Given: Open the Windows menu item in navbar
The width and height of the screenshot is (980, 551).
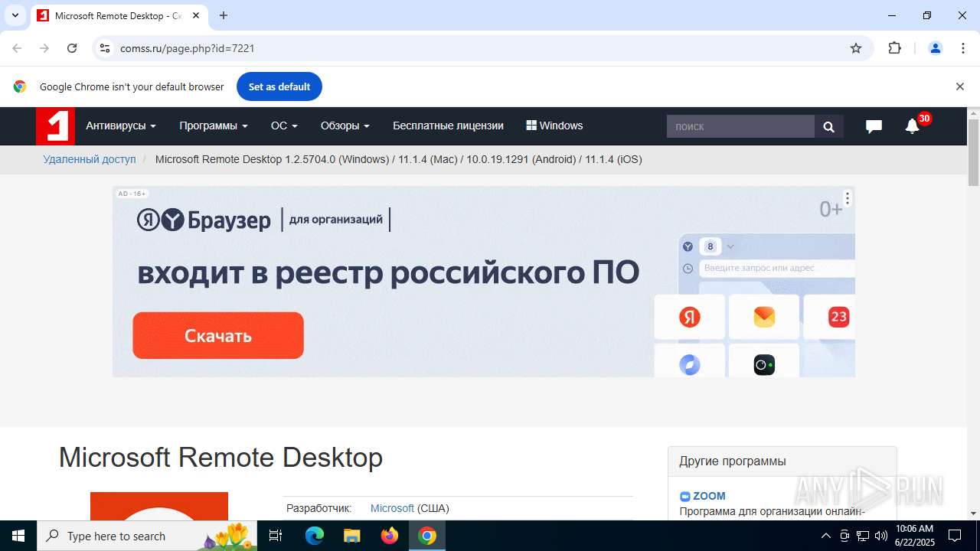Looking at the screenshot, I should click(x=554, y=126).
